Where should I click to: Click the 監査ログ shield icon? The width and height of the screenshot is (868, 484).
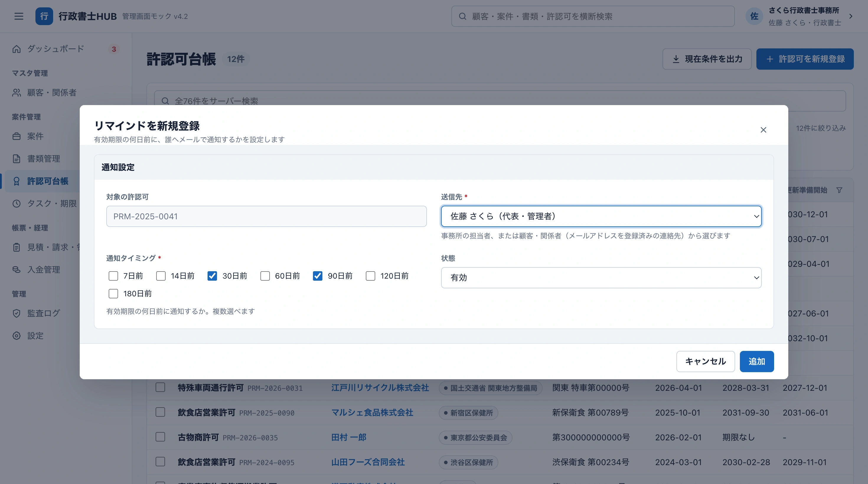(17, 313)
